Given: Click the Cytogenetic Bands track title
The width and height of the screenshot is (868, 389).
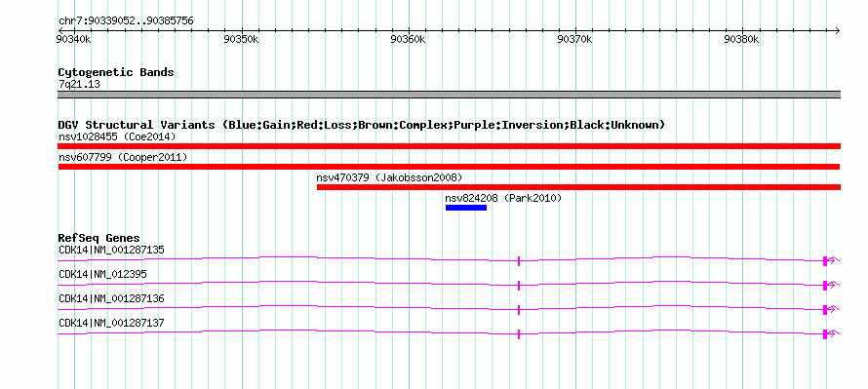Looking at the screenshot, I should pyautogui.click(x=116, y=72).
